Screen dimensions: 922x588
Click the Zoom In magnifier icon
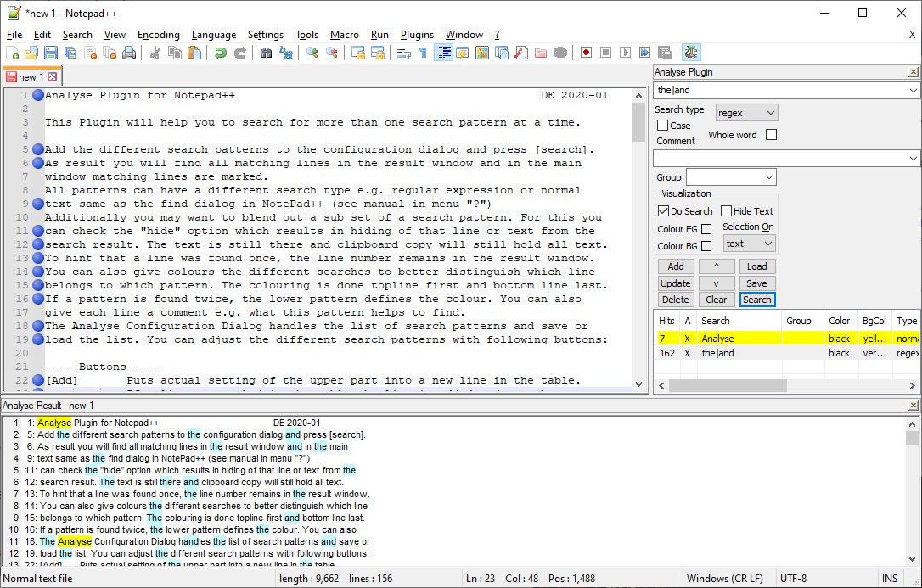(x=312, y=53)
